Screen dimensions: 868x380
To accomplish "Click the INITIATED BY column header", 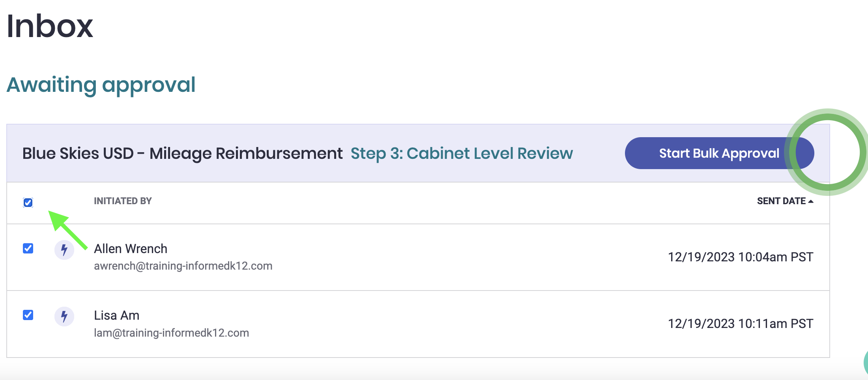I will 123,201.
